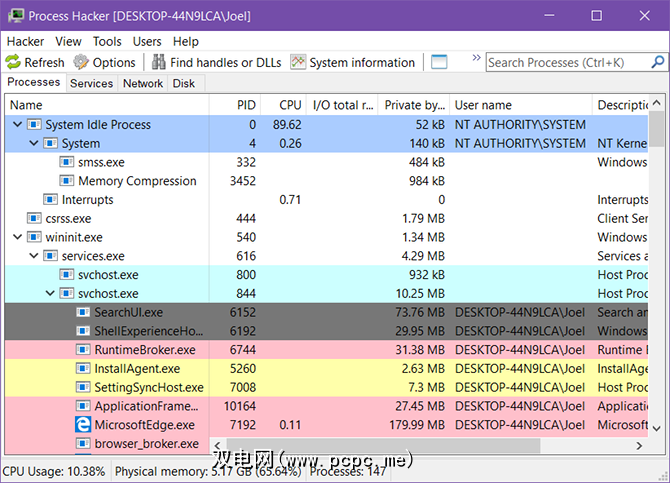
Task: Collapse the wininit.exe tree node
Action: [x=18, y=237]
